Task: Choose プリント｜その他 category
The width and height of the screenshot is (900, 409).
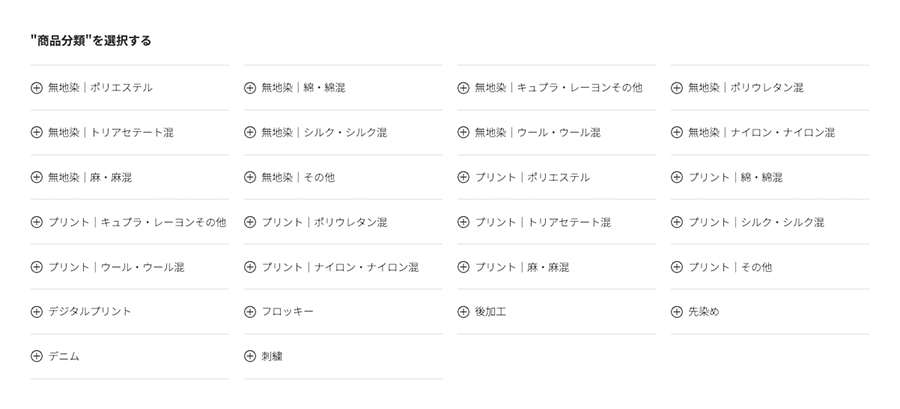Action: click(770, 267)
